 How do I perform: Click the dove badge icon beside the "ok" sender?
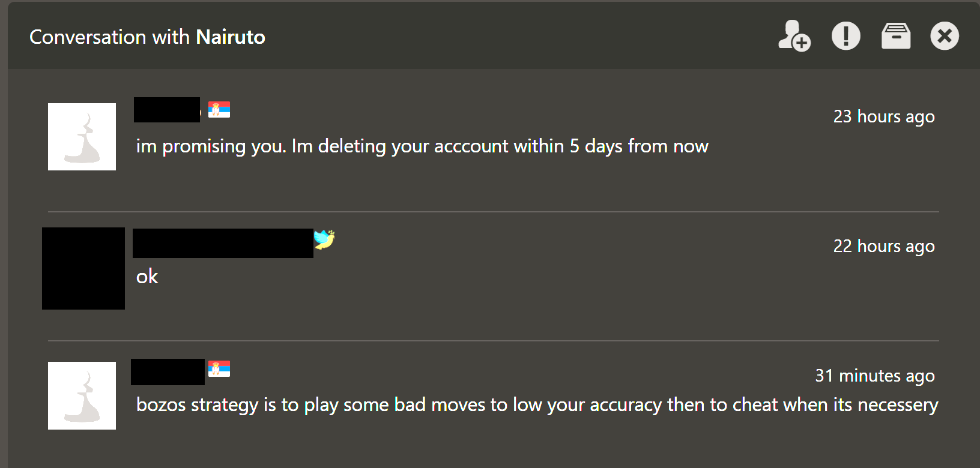coord(324,239)
